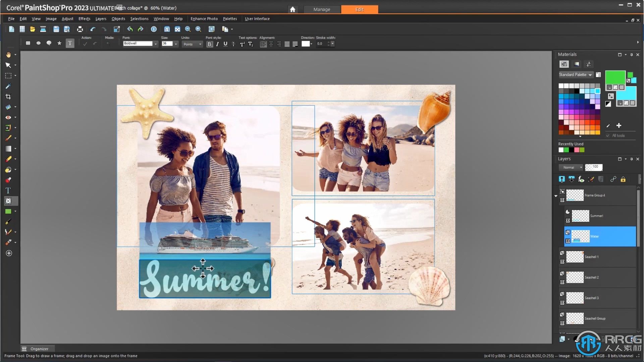Click the Flood Fill tool
The height and width of the screenshot is (362, 644).
click(8, 170)
